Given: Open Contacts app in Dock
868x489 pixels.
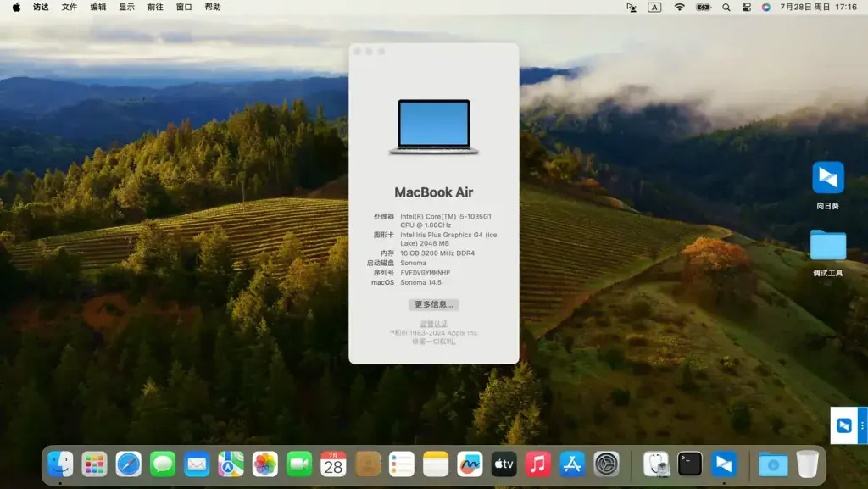Looking at the screenshot, I should point(368,464).
